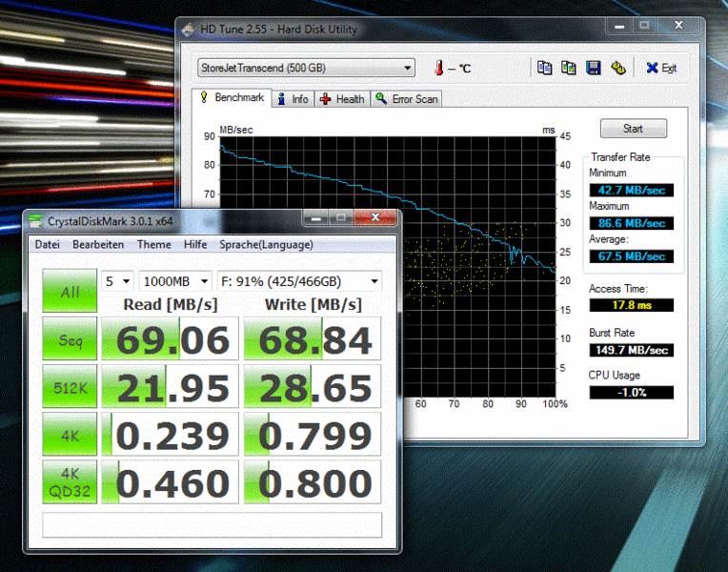
Task: Click the CPU Usage value -1.0%
Action: (x=632, y=392)
